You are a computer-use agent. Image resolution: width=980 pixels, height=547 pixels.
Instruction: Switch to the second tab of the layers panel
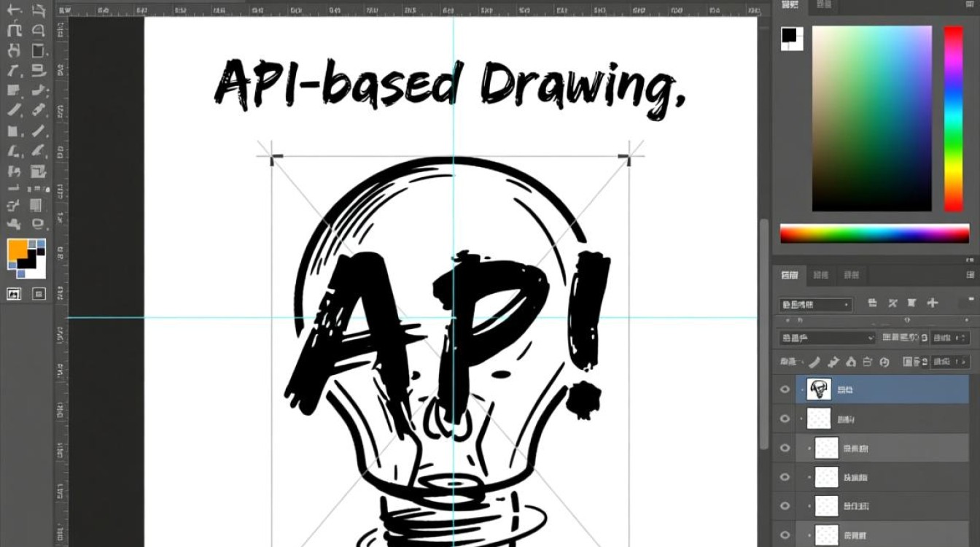tap(821, 275)
